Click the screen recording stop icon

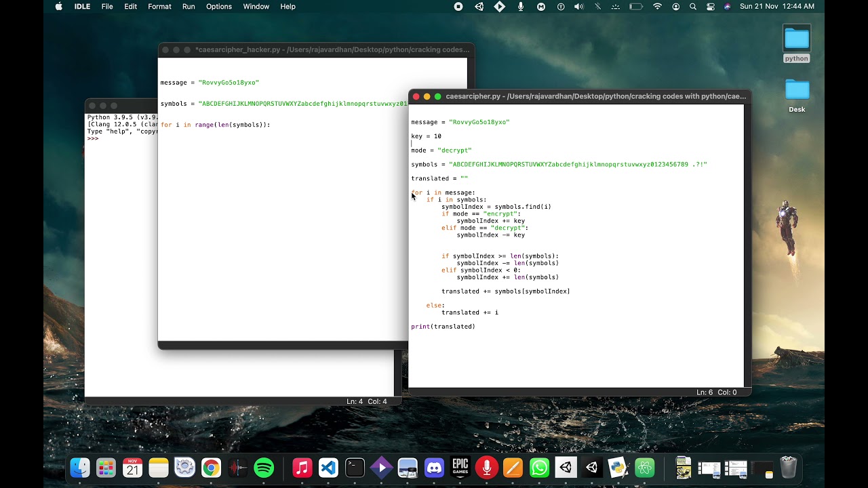coord(458,6)
